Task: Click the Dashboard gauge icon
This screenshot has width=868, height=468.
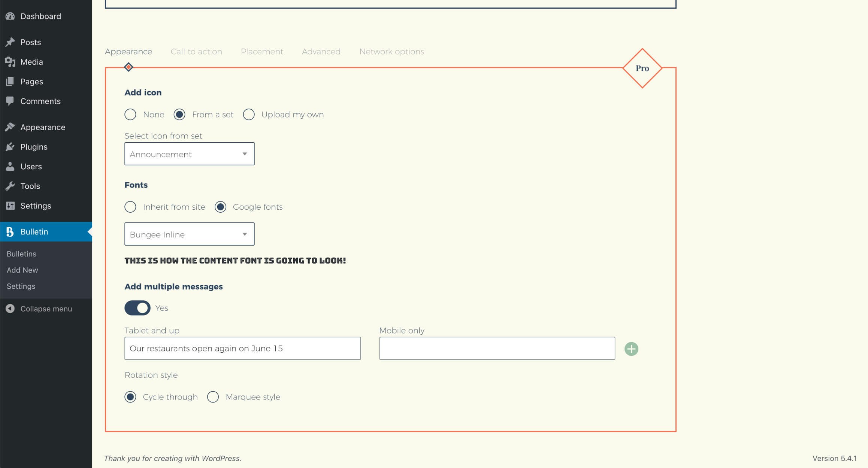Action: 10,16
